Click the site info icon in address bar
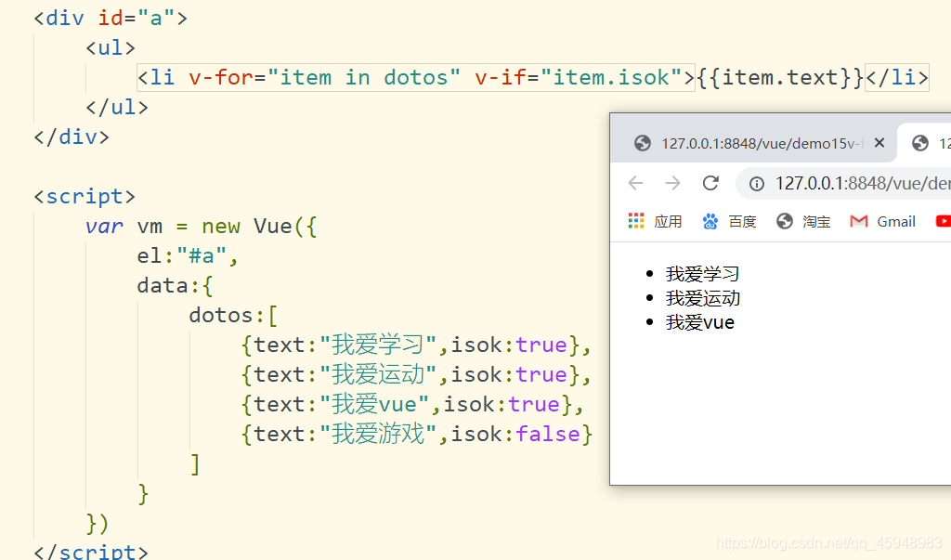 (756, 184)
